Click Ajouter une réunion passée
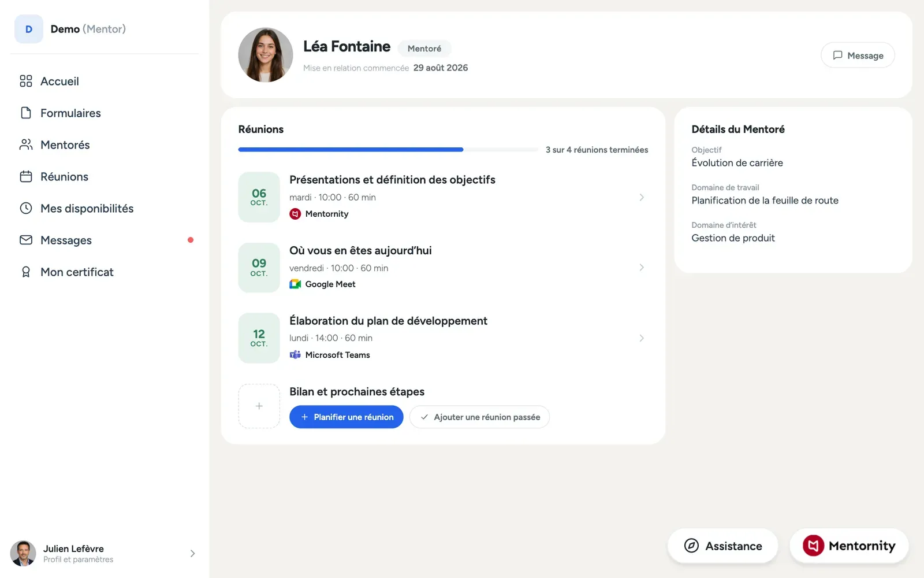 (x=479, y=417)
